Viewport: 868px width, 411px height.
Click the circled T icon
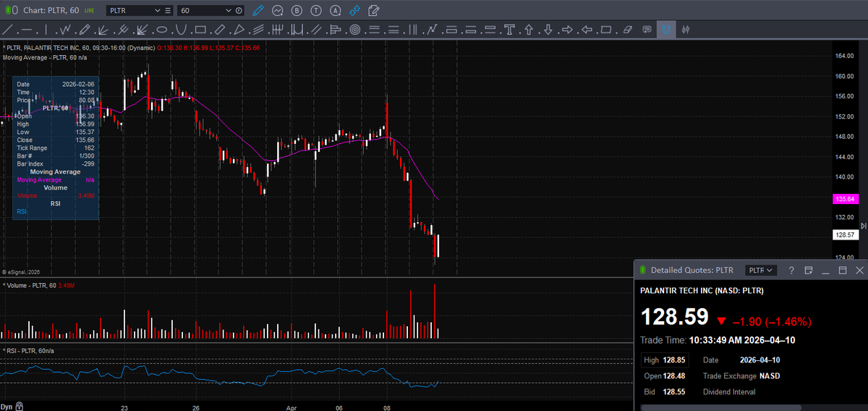[317, 11]
